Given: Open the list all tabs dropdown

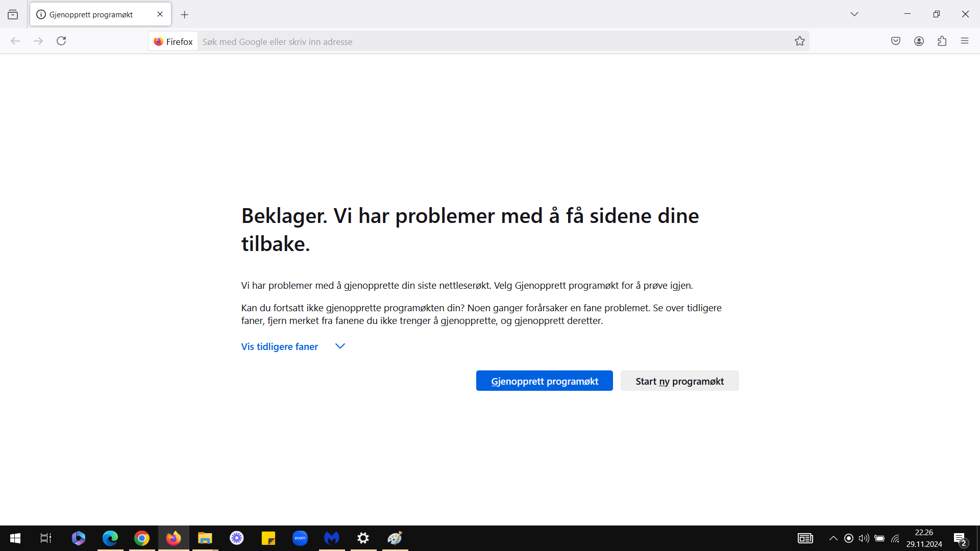Looking at the screenshot, I should tap(854, 14).
